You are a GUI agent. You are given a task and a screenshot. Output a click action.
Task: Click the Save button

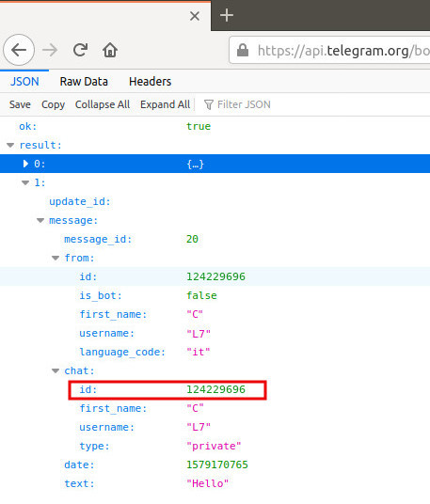point(20,104)
